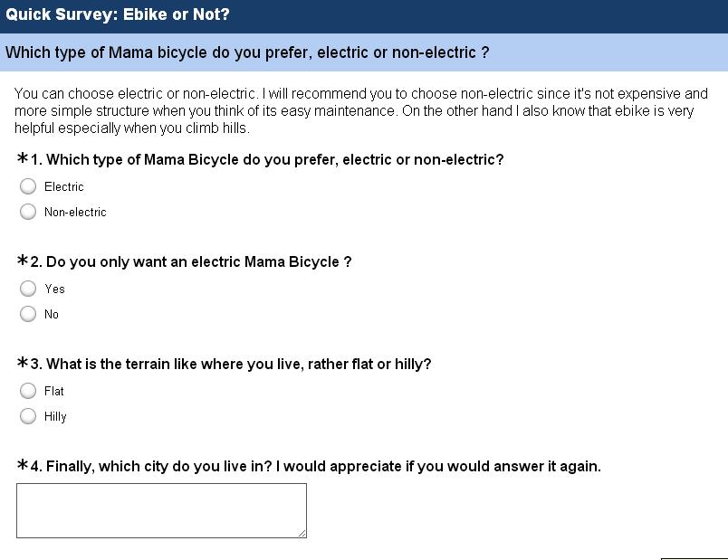Click the required asterisk beside question 3
This screenshot has height=560, width=728.
[23, 364]
